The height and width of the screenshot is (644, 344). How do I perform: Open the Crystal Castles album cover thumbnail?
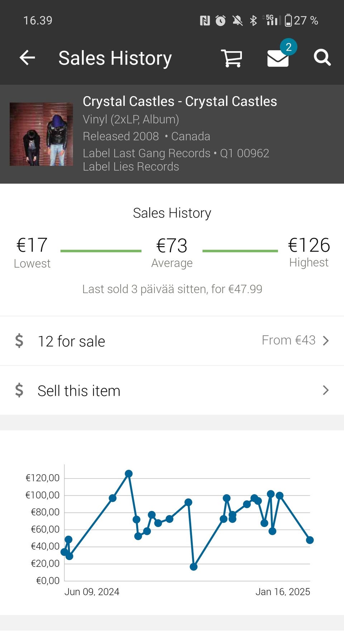[41, 134]
